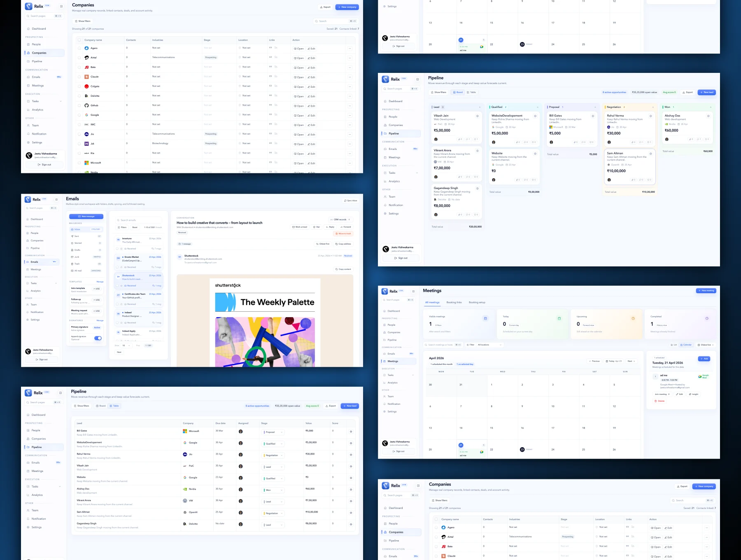741x560 pixels.
Task: Click the clock icon on the Upcoming meetings card
Action: click(x=633, y=318)
